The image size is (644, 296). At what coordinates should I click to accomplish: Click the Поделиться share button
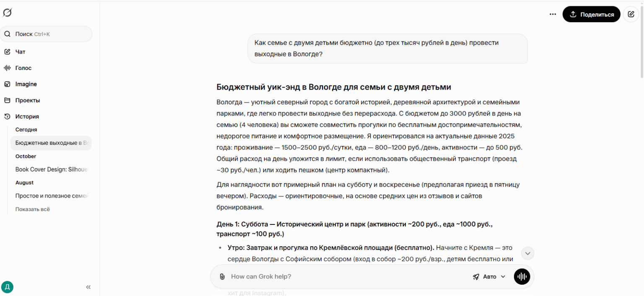coord(592,14)
